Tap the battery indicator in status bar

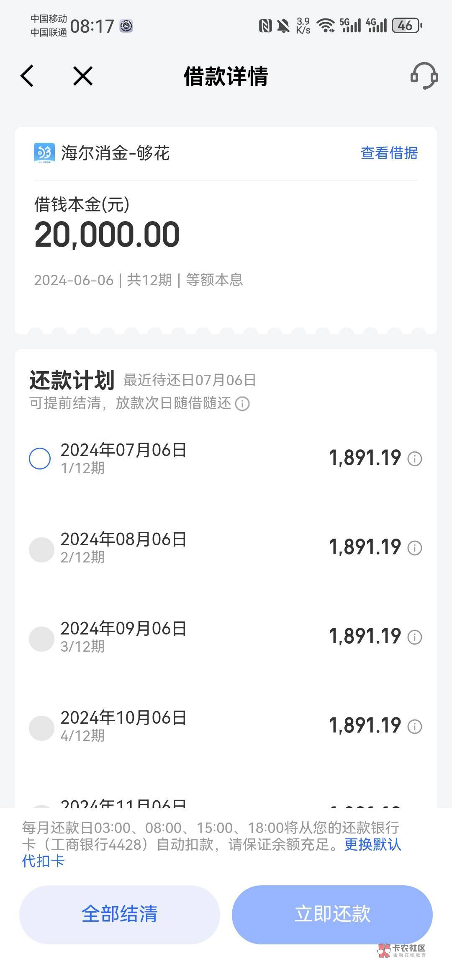[x=406, y=26]
